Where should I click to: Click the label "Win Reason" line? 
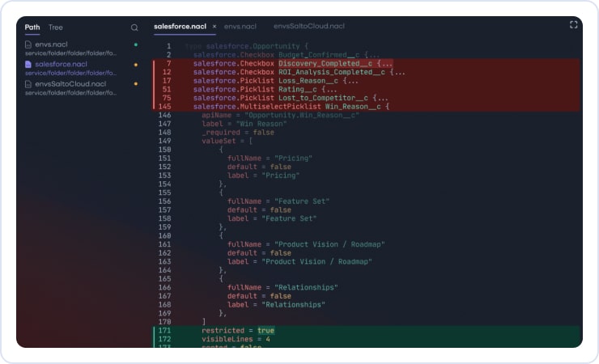(x=244, y=124)
